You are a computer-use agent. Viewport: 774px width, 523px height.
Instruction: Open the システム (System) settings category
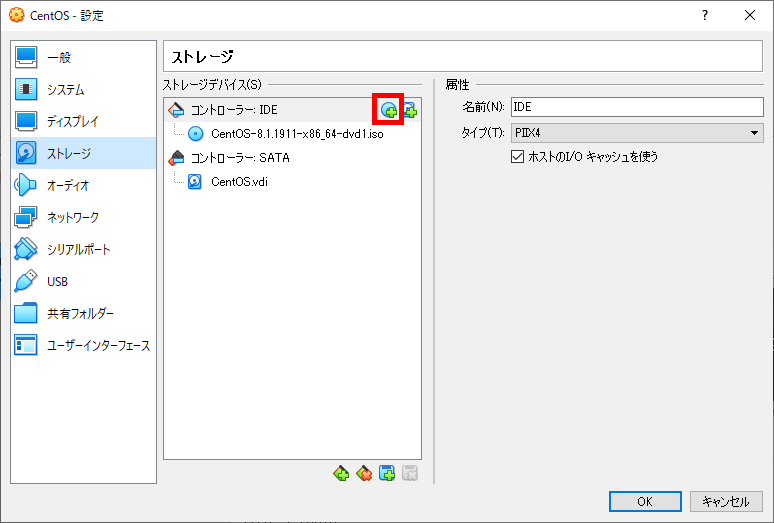(x=65, y=90)
